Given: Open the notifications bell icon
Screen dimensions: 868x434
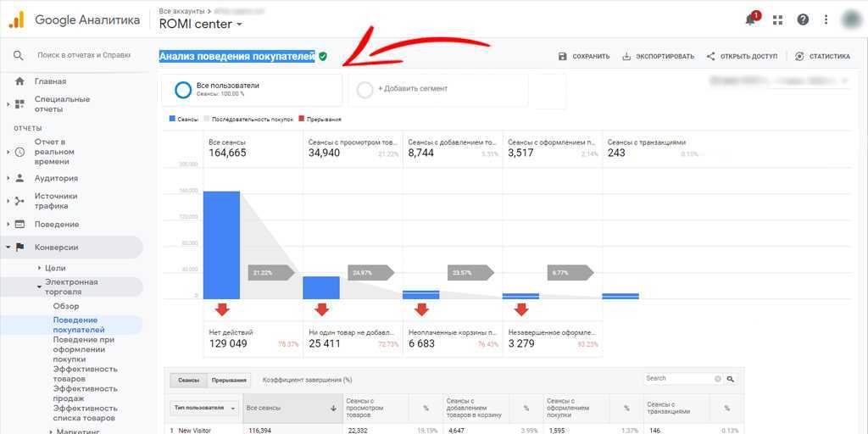Looking at the screenshot, I should click(x=751, y=19).
